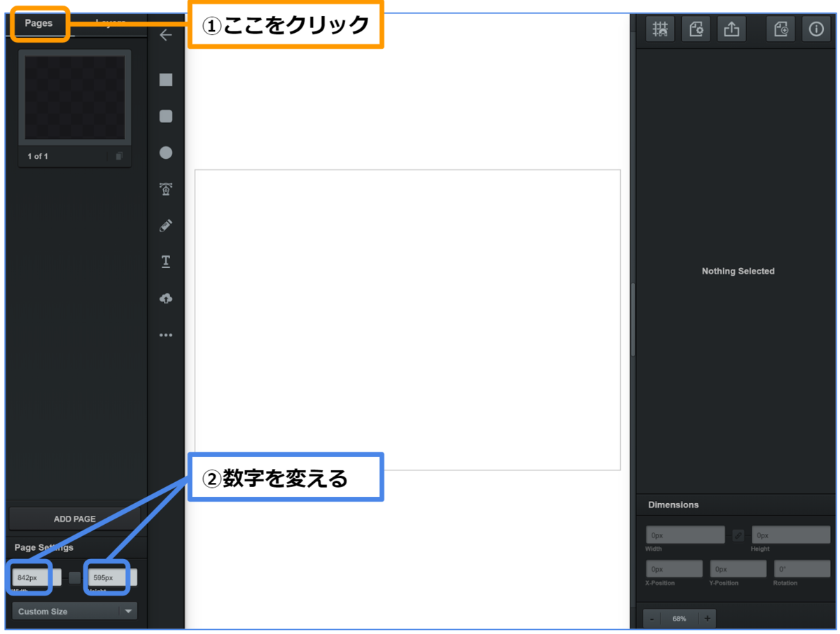The image size is (840, 634).
Task: Switch to the Layers tab
Action: 109,22
